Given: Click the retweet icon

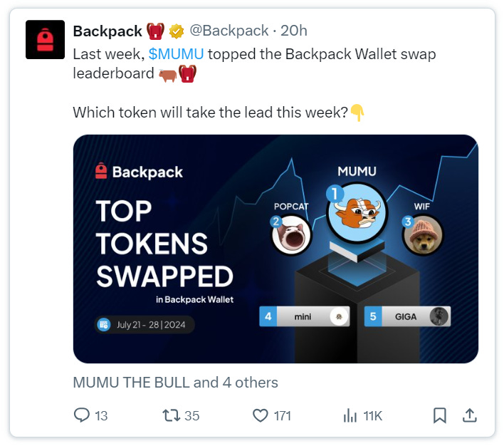Looking at the screenshot, I should point(171,415).
